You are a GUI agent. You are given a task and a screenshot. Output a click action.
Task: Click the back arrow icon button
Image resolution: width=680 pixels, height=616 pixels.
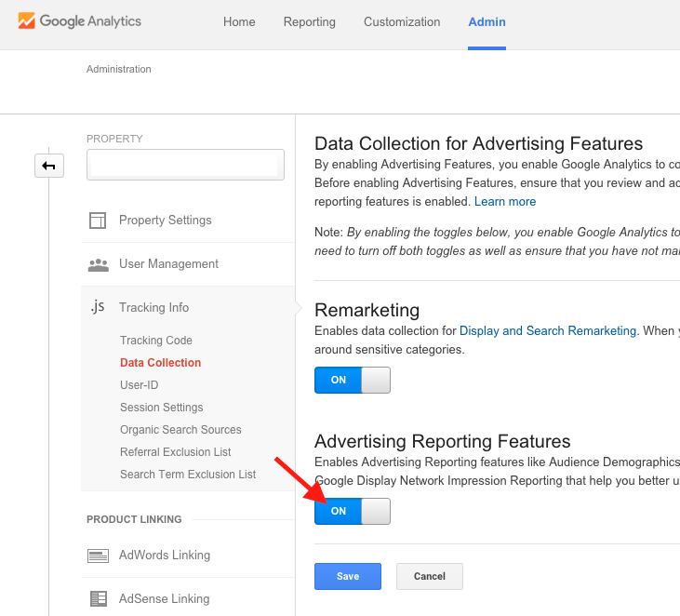[x=49, y=166]
